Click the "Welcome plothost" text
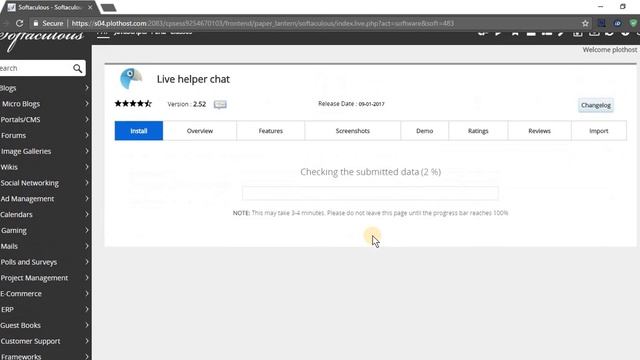 point(610,50)
